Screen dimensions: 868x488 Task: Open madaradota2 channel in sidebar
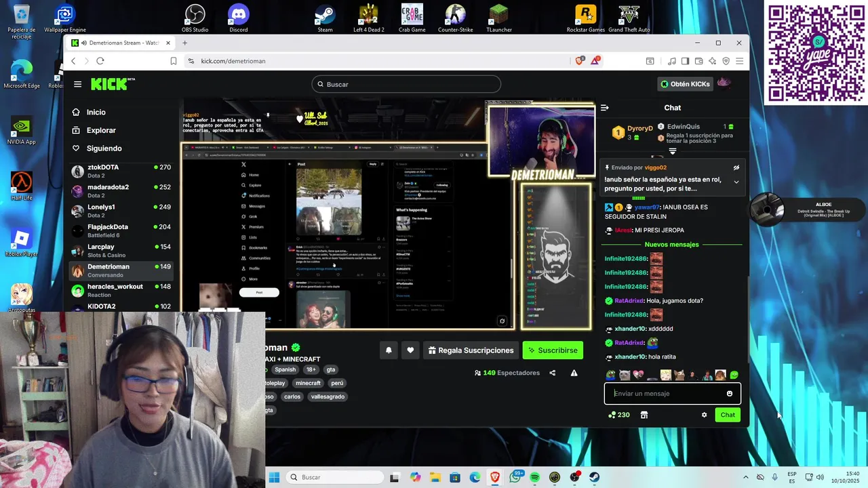pos(121,190)
